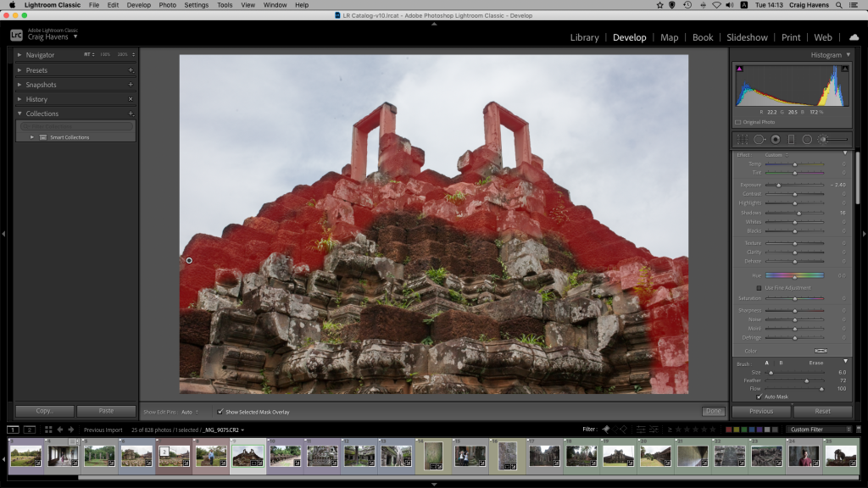Switch to the Library module

584,37
